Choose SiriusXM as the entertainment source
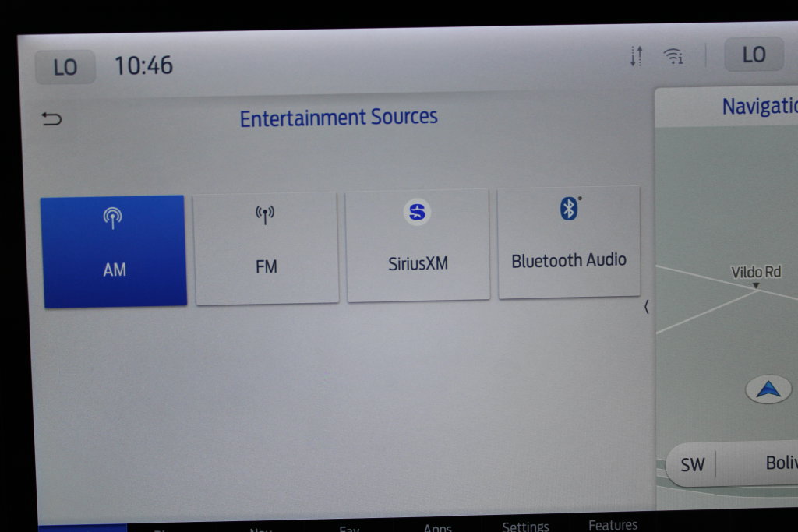The image size is (798, 532). (418, 245)
